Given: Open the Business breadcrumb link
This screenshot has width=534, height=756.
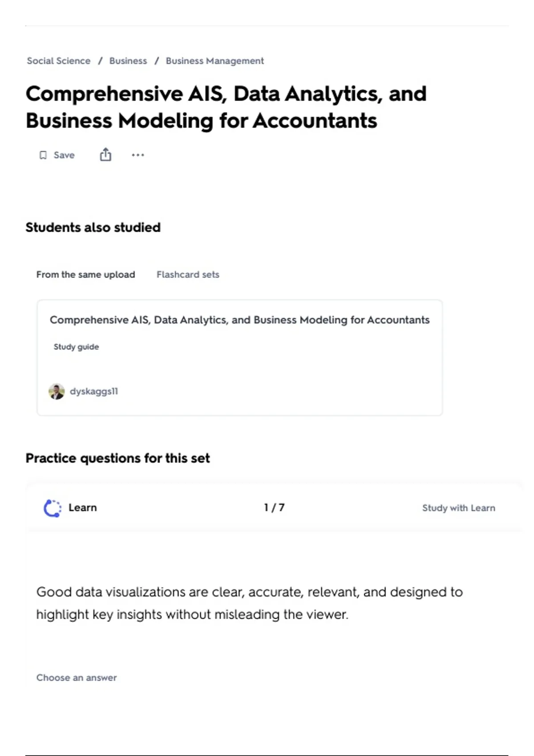Looking at the screenshot, I should click(x=128, y=61).
